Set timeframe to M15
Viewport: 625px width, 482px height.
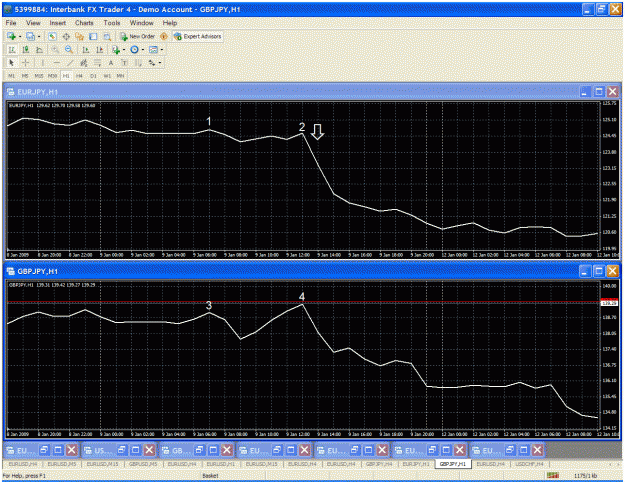tap(39, 76)
